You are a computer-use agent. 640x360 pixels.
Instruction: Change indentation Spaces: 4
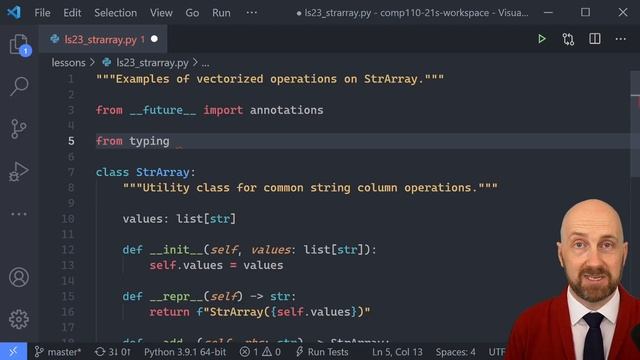455,352
